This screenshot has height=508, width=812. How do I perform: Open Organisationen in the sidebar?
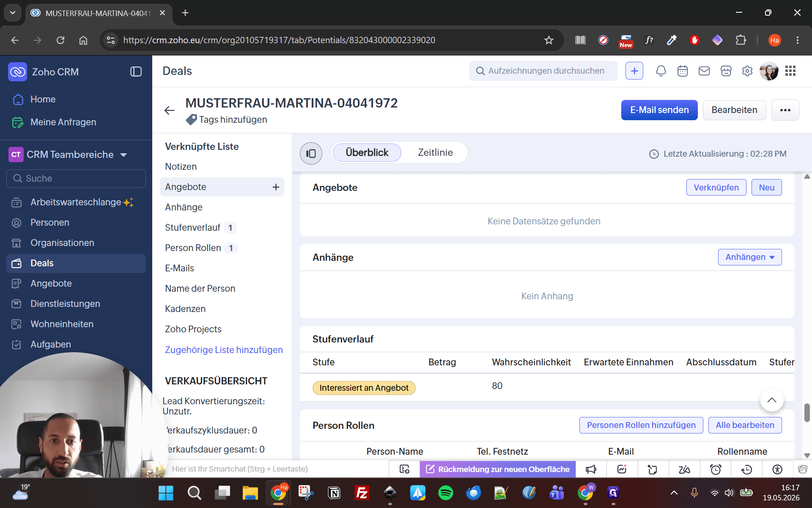62,243
